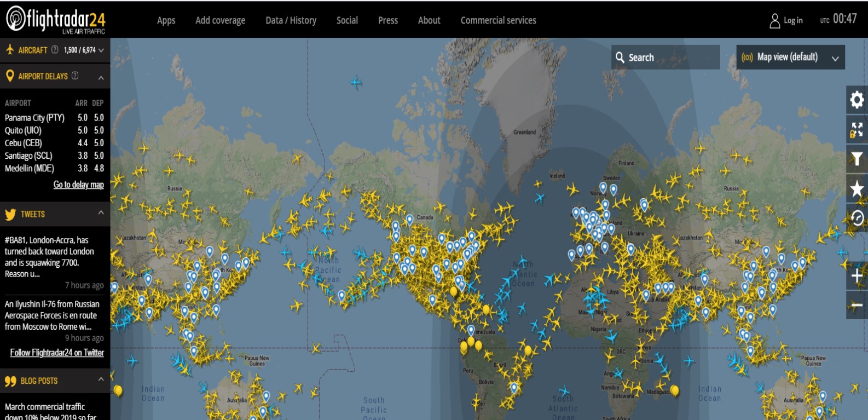The width and height of the screenshot is (868, 420).
Task: Open the Add coverage menu
Action: coord(220,20)
